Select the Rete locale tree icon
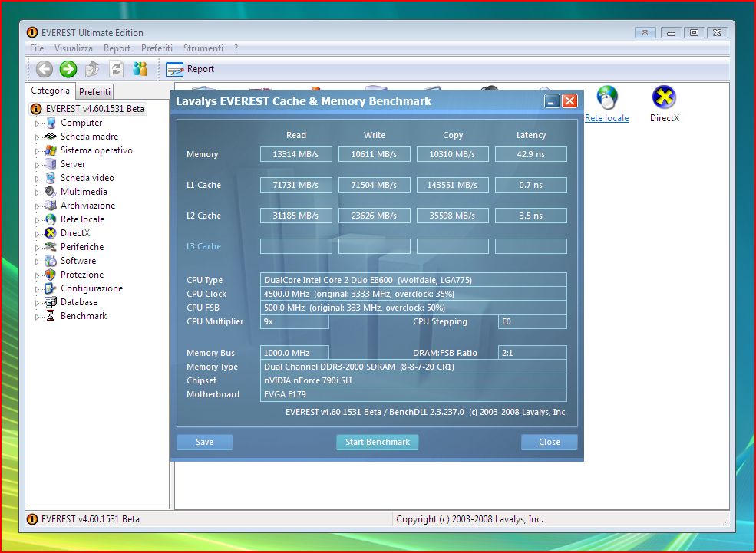The image size is (756, 553). coord(51,219)
